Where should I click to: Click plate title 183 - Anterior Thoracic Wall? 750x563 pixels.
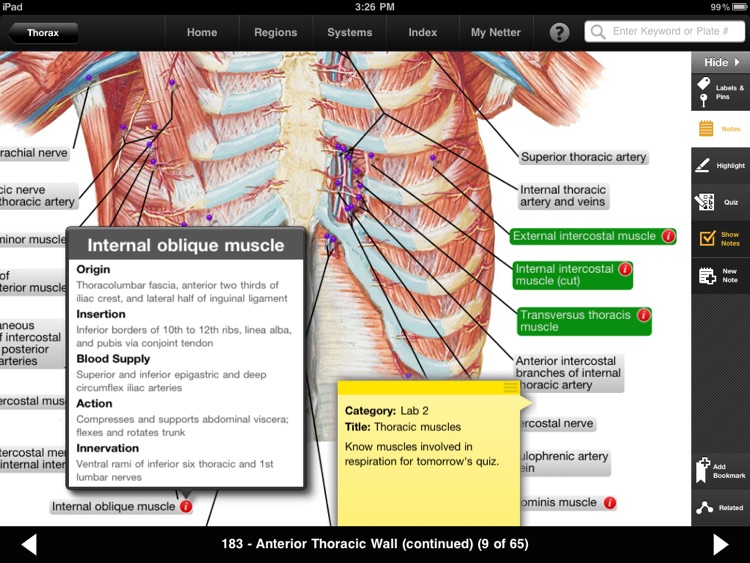tap(375, 544)
